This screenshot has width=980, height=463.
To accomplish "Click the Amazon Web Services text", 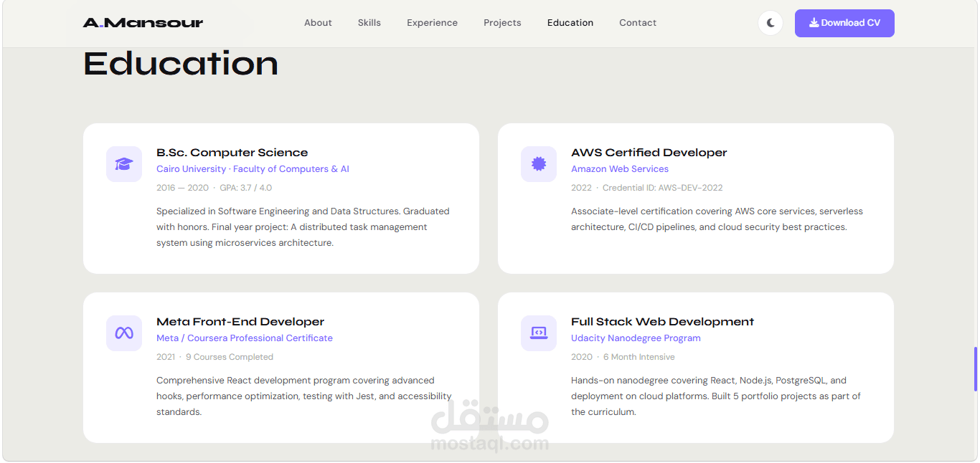I will (x=620, y=169).
